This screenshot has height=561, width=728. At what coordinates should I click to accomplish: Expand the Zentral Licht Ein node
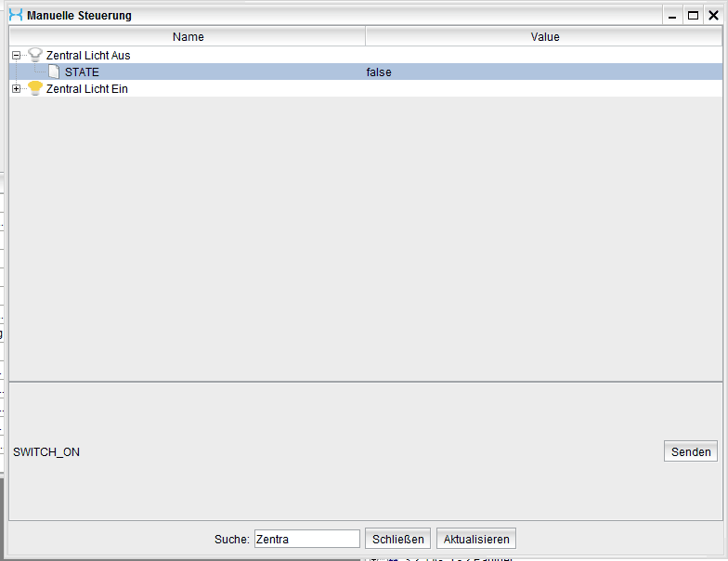tap(16, 89)
